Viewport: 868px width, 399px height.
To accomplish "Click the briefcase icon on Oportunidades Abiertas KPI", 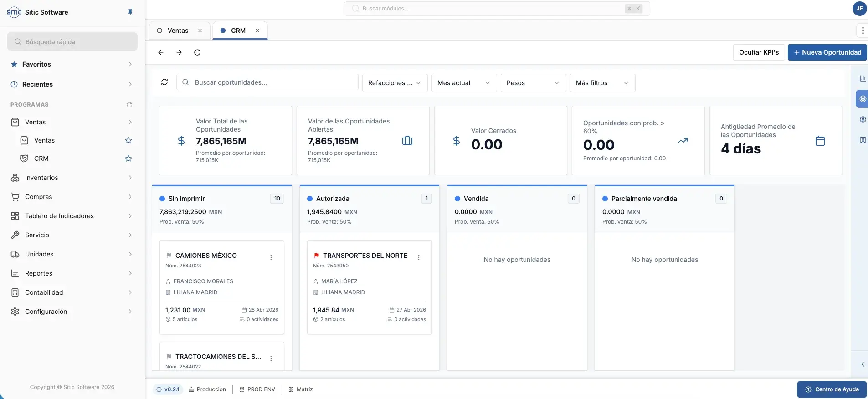I will [407, 140].
